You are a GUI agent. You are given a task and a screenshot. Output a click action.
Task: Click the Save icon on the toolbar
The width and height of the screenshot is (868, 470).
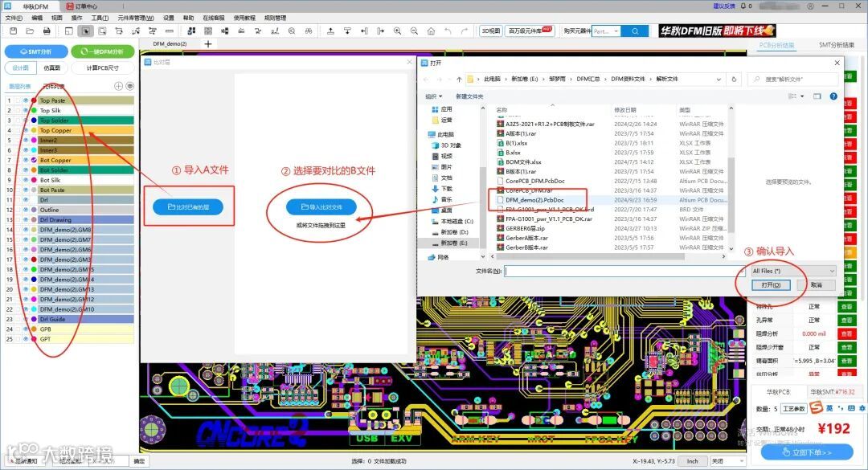(13, 31)
